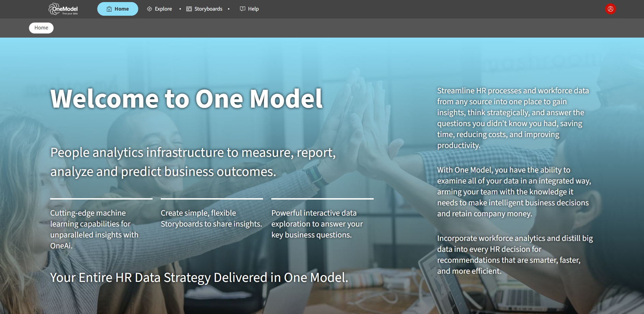Viewport: 644px width, 314px height.
Task: Select the OneAi machine learning feature text
Action: pos(94,229)
